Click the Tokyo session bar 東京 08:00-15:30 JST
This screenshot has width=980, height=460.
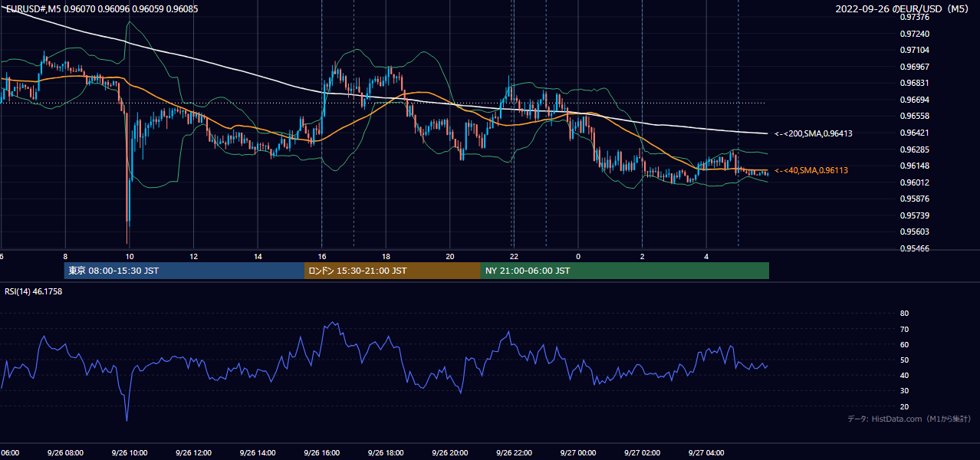click(184, 271)
